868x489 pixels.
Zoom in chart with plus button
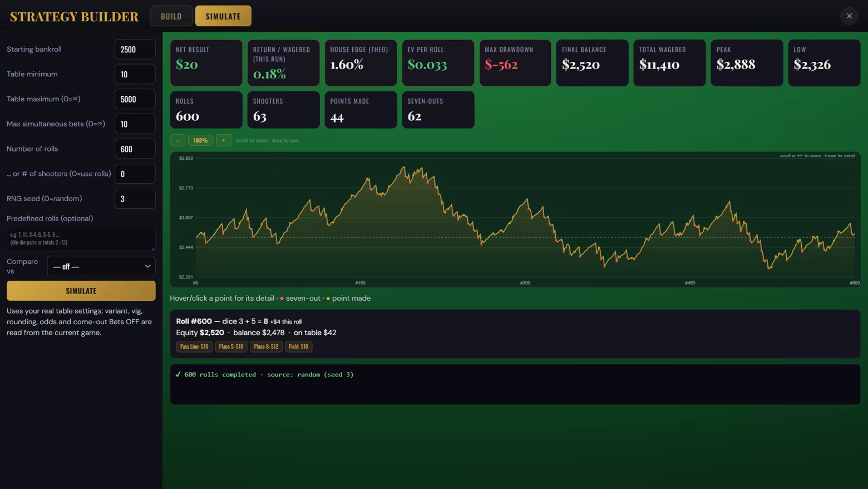point(224,140)
